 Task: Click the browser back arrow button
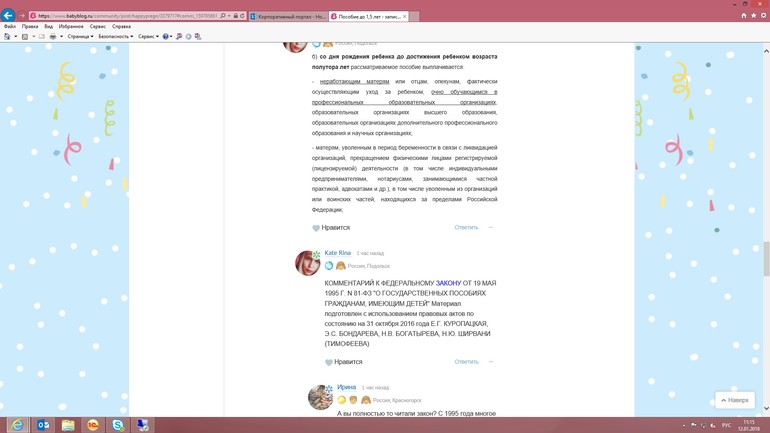coord(9,16)
